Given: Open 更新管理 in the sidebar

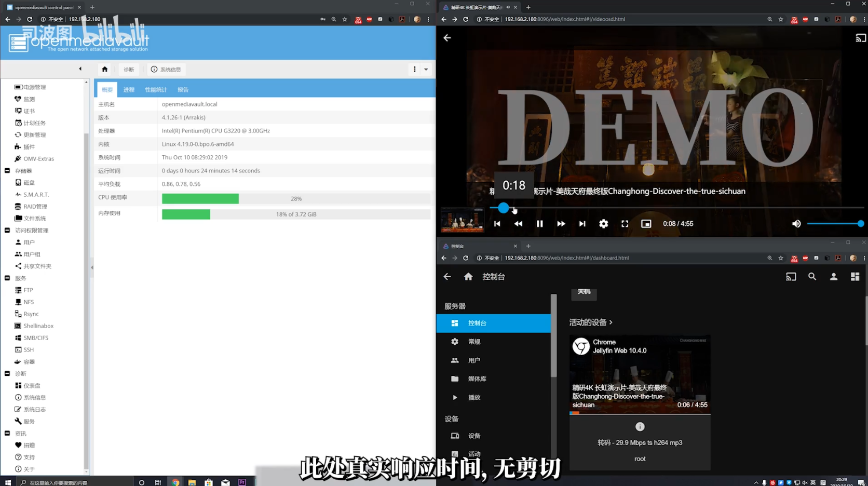Looking at the screenshot, I should (x=31, y=135).
